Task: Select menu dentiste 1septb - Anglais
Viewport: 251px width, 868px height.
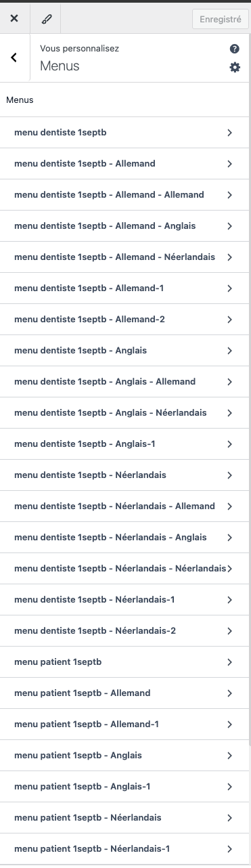Action: 125,351
